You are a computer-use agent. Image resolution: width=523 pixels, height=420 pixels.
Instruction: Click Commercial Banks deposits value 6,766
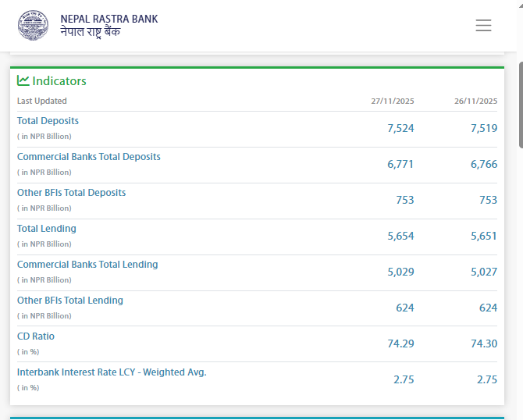click(484, 164)
